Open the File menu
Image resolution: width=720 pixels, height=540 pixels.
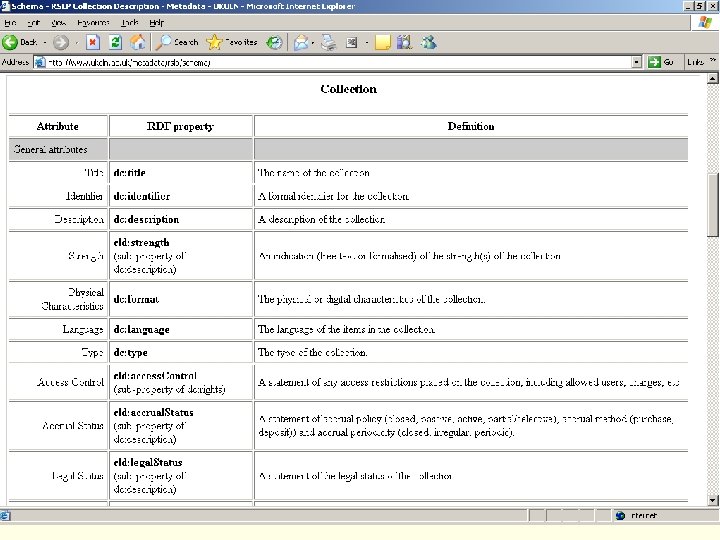[10, 22]
